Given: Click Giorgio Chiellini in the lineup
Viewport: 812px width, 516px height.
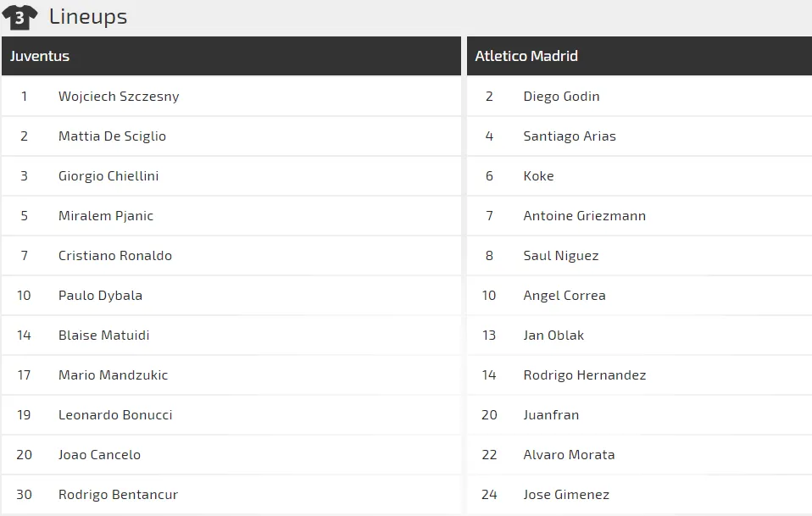Looking at the screenshot, I should [x=108, y=176].
